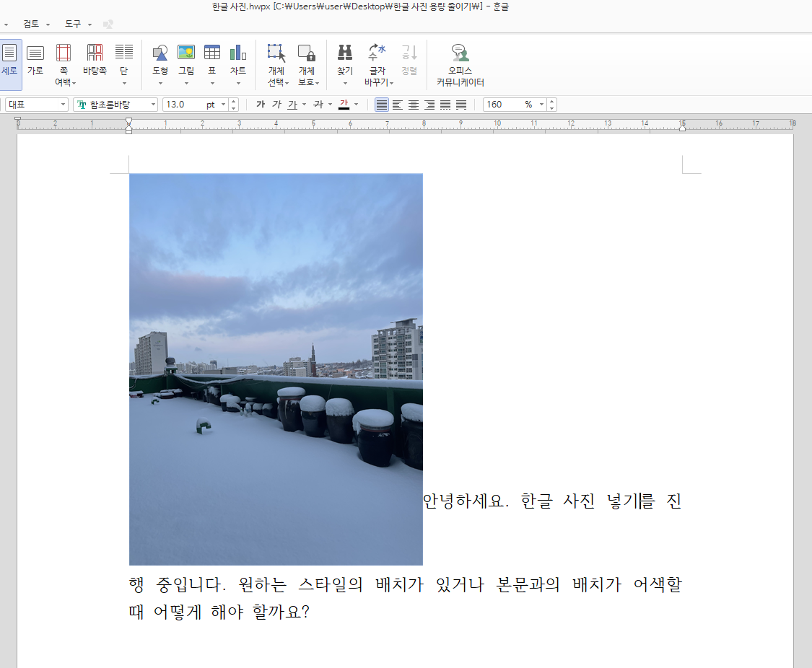This screenshot has height=668, width=812.
Task: Open the font size unit dropdown arrow
Action: point(223,105)
